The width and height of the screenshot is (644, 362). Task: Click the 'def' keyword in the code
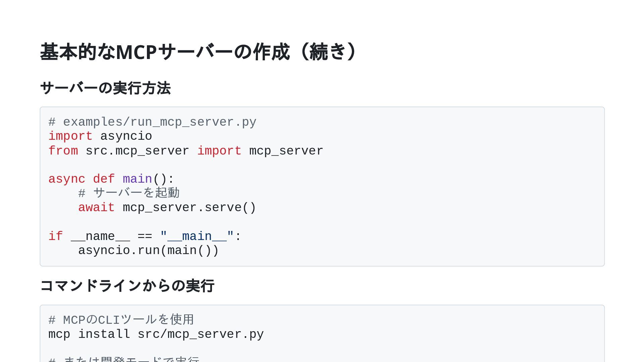(104, 179)
